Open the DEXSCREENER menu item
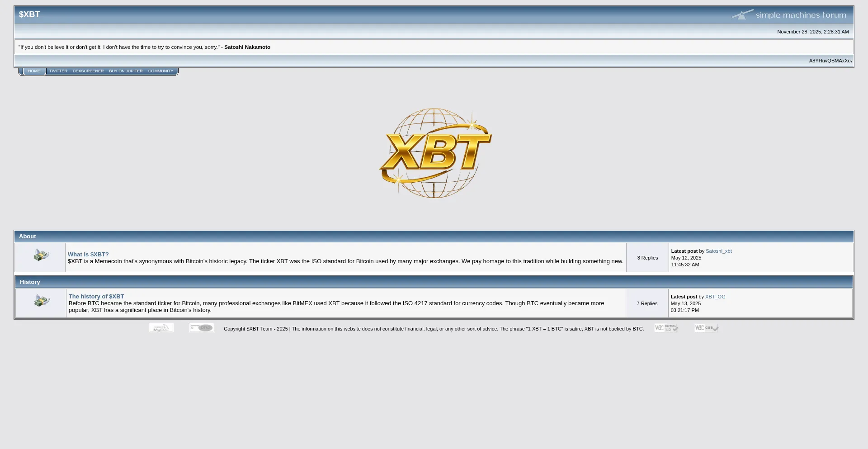The image size is (868, 449). tap(88, 71)
